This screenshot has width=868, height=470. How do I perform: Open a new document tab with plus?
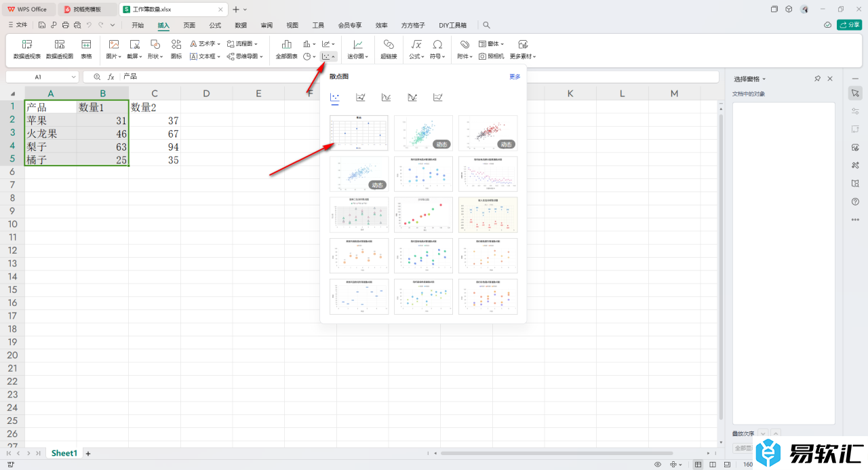pyautogui.click(x=235, y=9)
